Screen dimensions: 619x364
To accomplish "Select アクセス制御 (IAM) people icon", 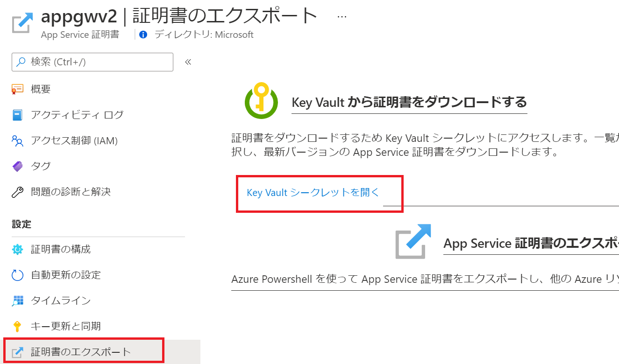I will pos(17,140).
